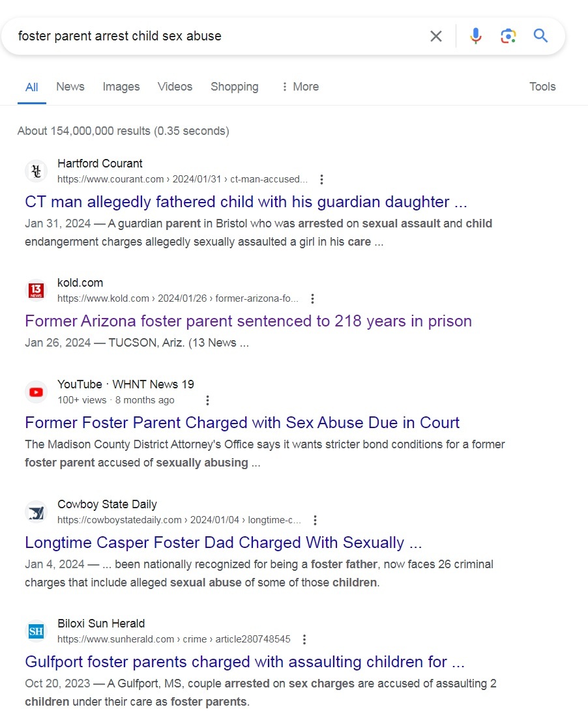Open options menu for Hartford Courant result

pyautogui.click(x=321, y=179)
